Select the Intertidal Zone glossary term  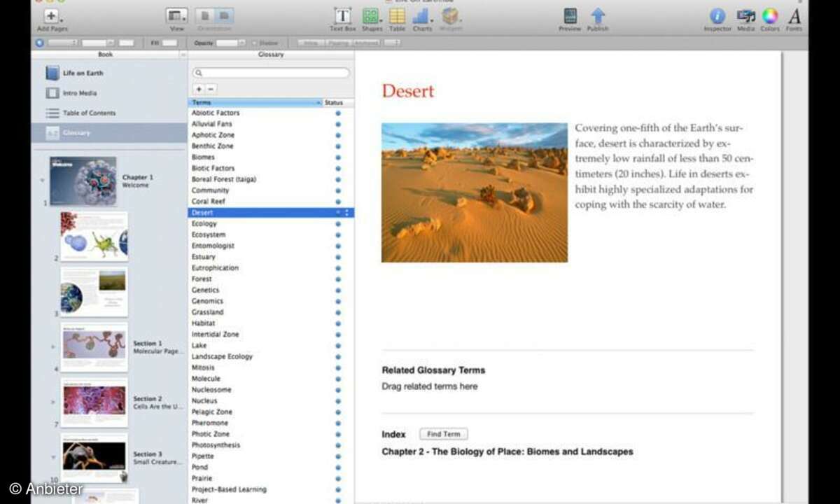(215, 334)
